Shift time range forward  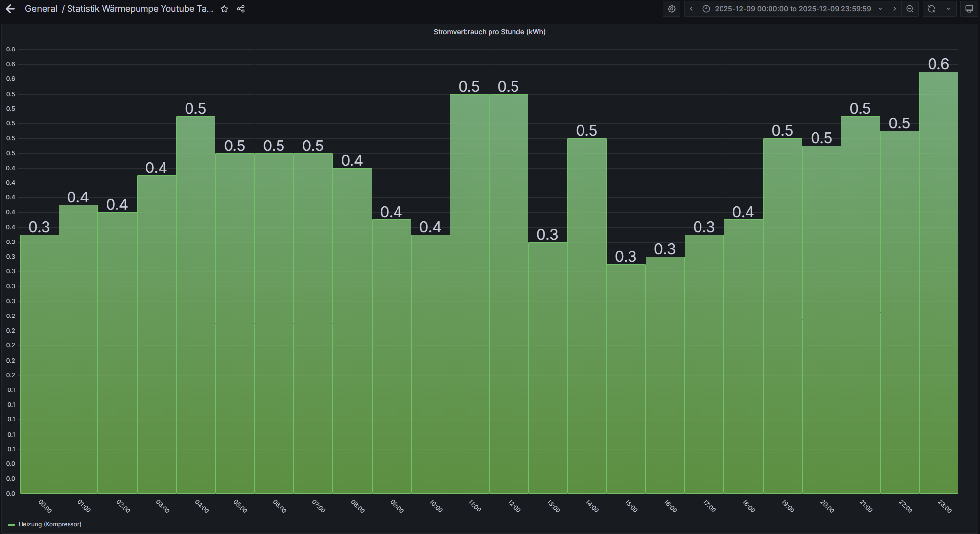[x=895, y=9]
